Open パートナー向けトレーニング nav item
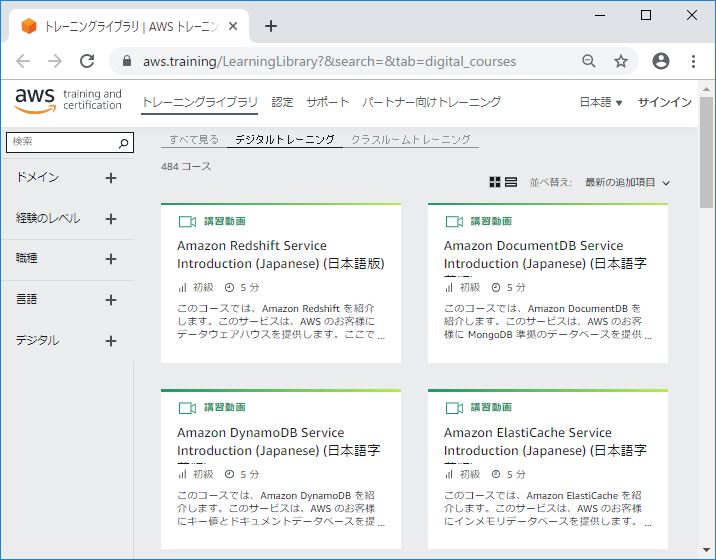The image size is (716, 560). [x=431, y=102]
